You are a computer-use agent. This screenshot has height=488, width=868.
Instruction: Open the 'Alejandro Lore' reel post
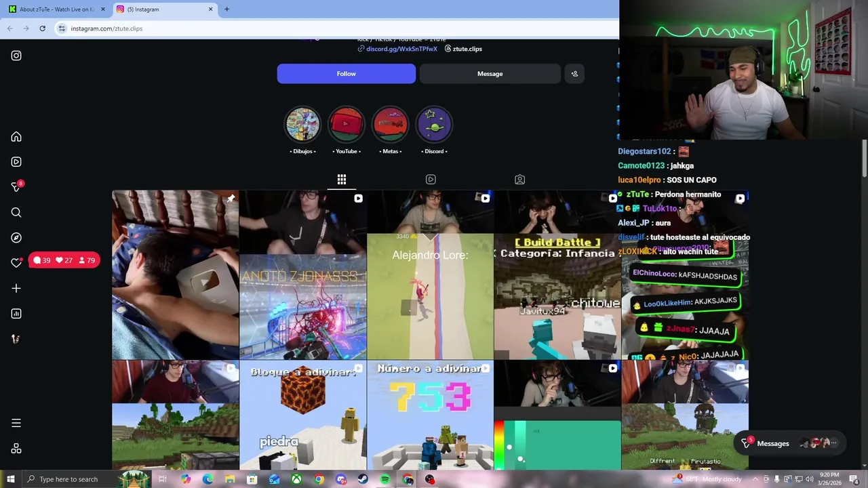pos(430,274)
